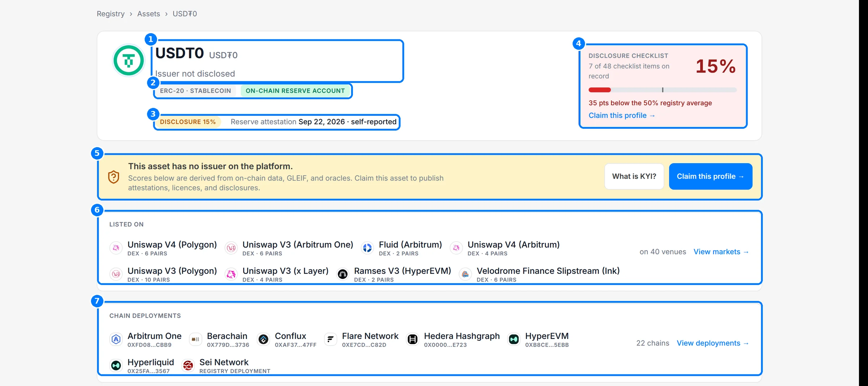Viewport: 868px width, 386px height.
Task: Select the Uniswap V3 (Polygon) venue icon
Action: click(x=116, y=274)
